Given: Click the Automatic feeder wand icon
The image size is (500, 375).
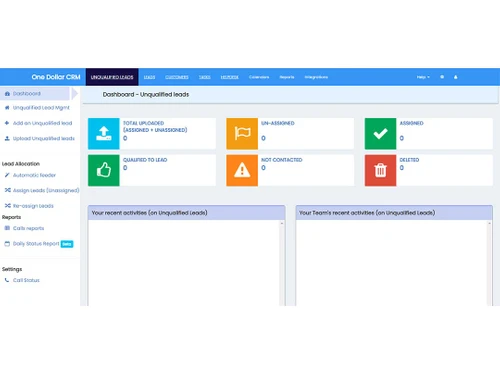Looking at the screenshot, I should tap(7, 175).
